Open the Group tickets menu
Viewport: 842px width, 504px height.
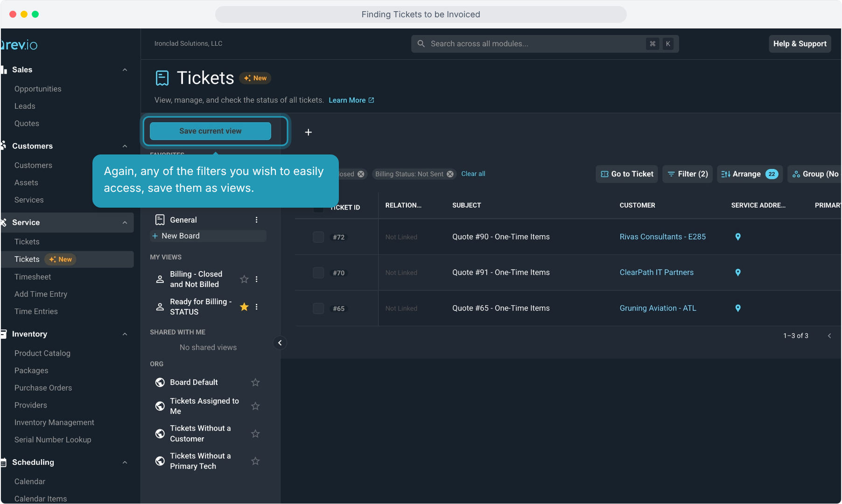[x=815, y=174]
